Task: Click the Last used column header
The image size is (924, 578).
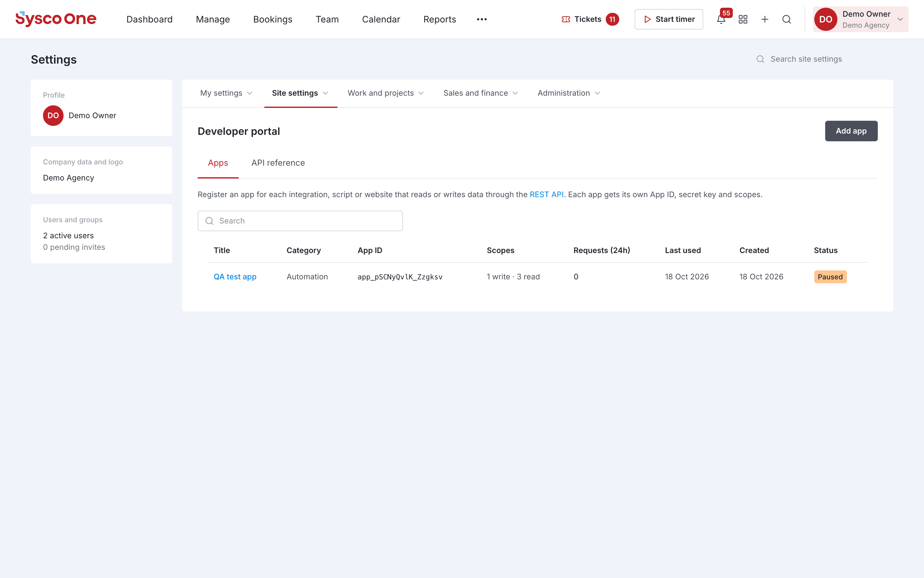Action: [683, 250]
